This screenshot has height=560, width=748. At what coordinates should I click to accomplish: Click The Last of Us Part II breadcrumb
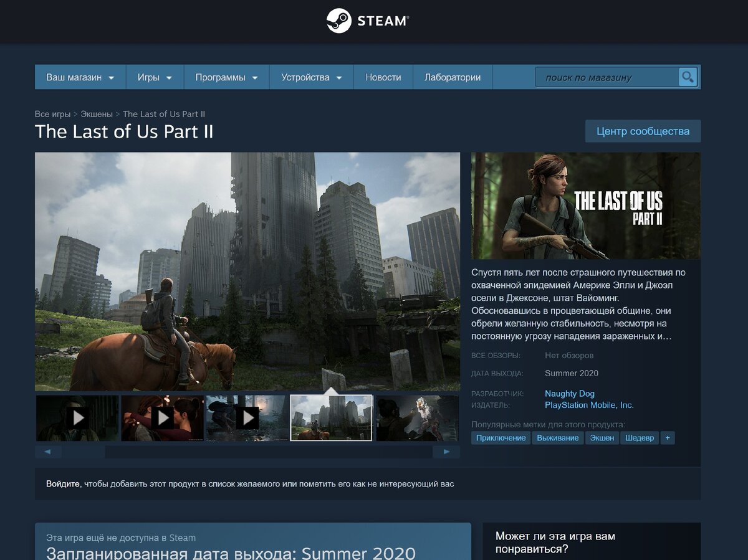coord(164,114)
